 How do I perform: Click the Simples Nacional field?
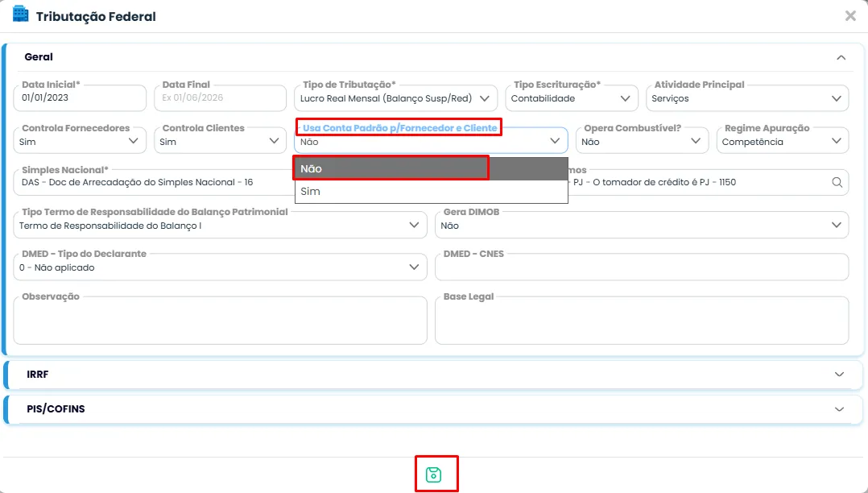point(154,182)
